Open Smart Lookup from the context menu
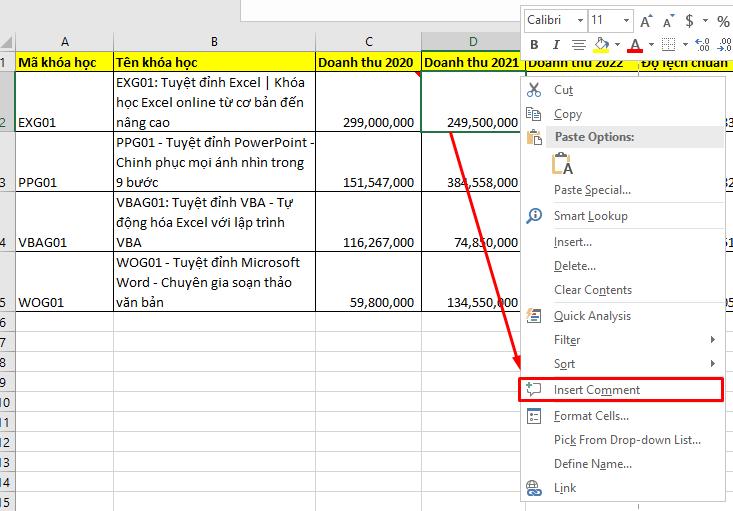The width and height of the screenshot is (733, 511). [x=590, y=216]
